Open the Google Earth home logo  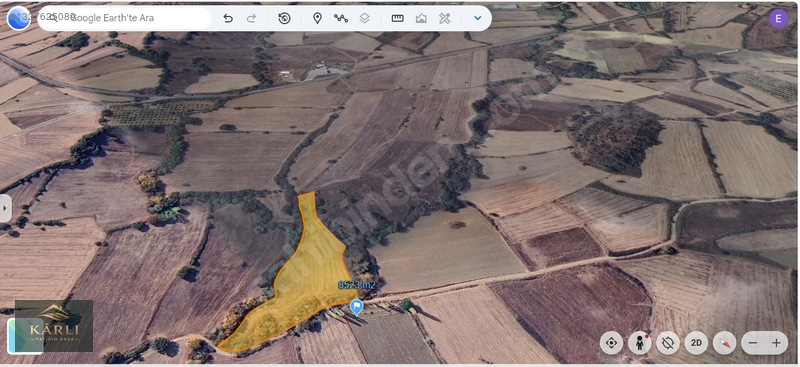click(x=18, y=18)
